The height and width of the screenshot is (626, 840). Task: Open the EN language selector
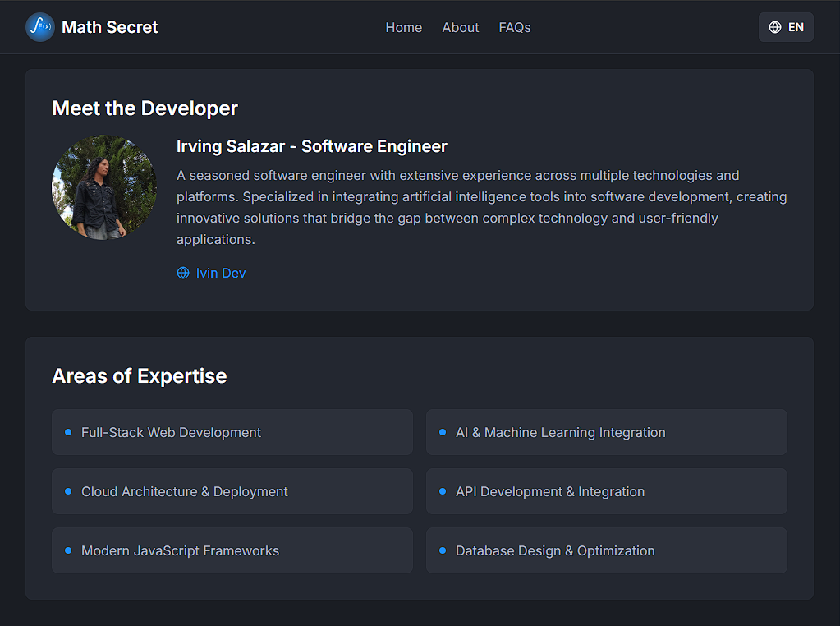pyautogui.click(x=786, y=27)
